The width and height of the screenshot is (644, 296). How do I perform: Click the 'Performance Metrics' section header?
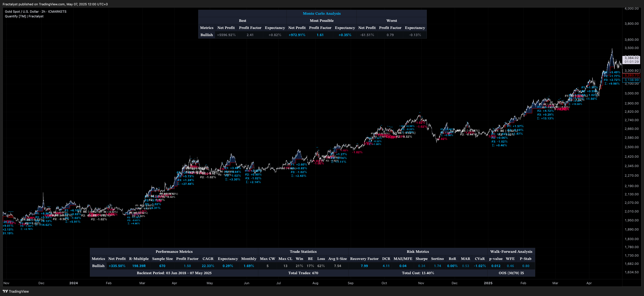tap(174, 251)
